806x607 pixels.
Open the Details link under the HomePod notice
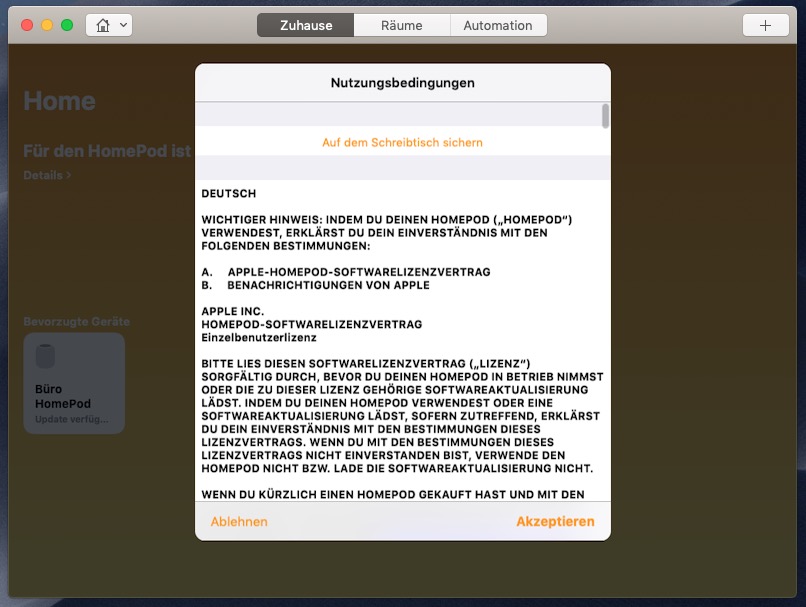[x=47, y=175]
